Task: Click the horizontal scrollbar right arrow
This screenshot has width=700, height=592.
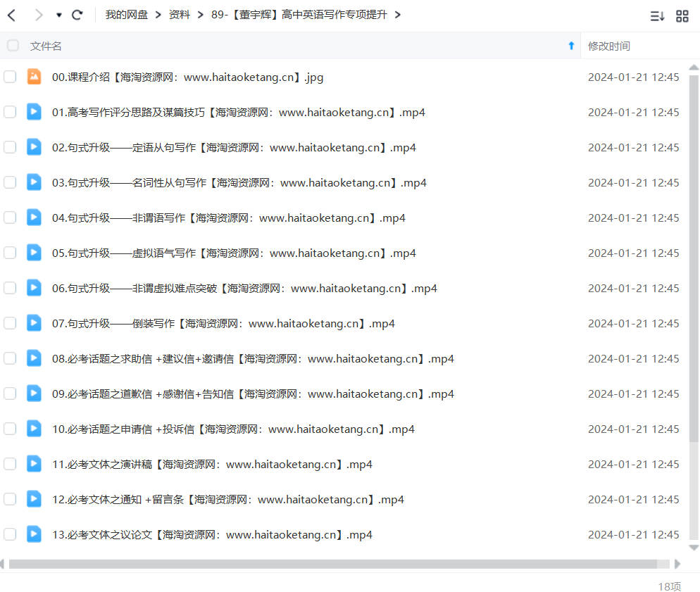Action: pos(677,565)
